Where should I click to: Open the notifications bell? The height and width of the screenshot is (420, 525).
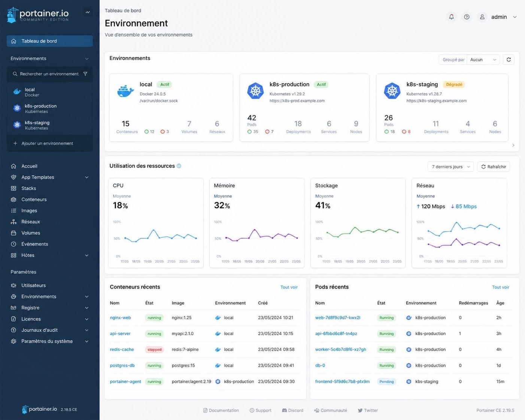tap(451, 17)
